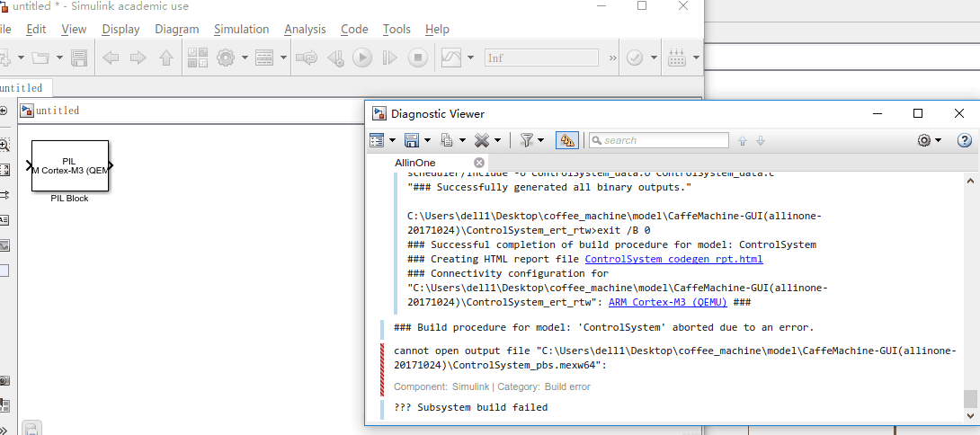This screenshot has height=435, width=980.
Task: Click the Diagnostic Viewer clear (X) icon
Action: (x=481, y=140)
